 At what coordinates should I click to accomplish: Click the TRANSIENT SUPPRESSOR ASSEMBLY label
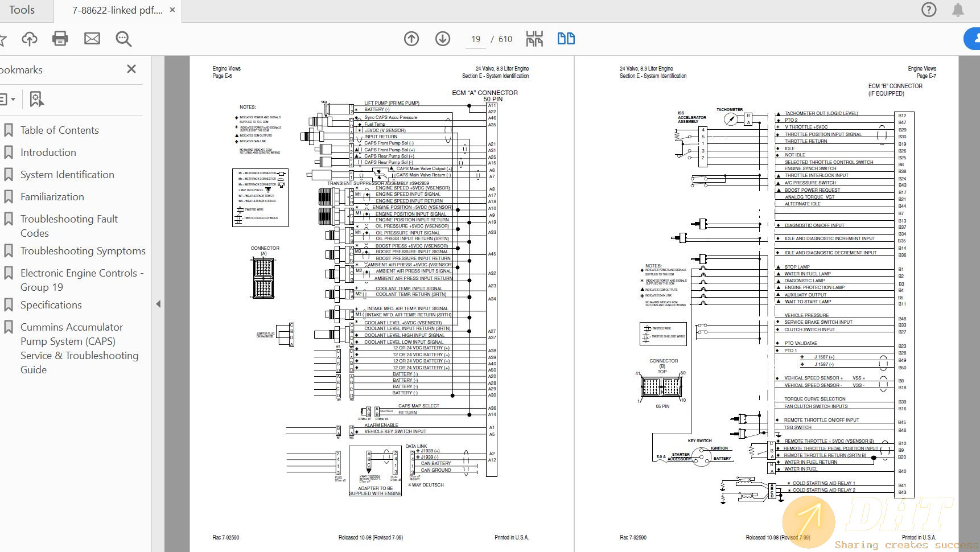click(378, 183)
